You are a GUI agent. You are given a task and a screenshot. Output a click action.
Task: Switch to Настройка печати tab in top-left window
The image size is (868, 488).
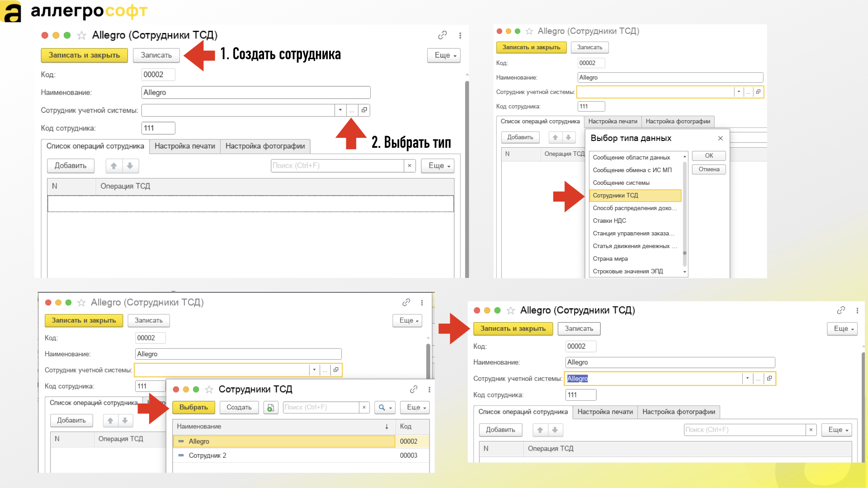[x=185, y=146]
